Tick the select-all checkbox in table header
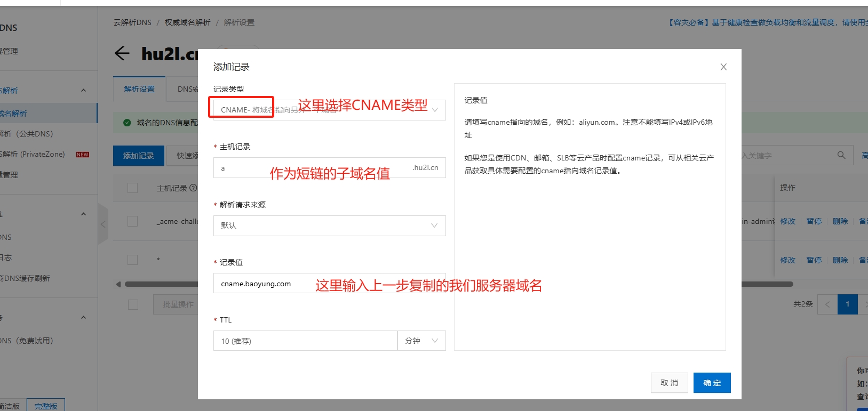868x411 pixels. [x=133, y=188]
